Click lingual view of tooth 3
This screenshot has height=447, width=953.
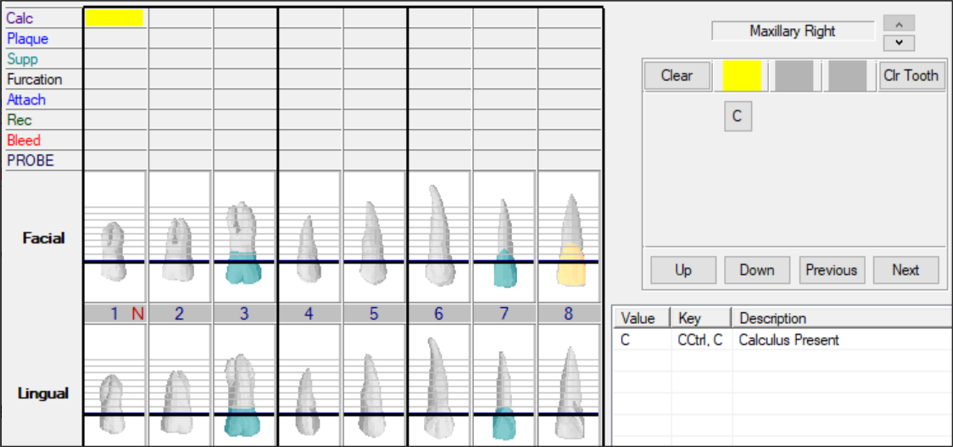(x=243, y=385)
